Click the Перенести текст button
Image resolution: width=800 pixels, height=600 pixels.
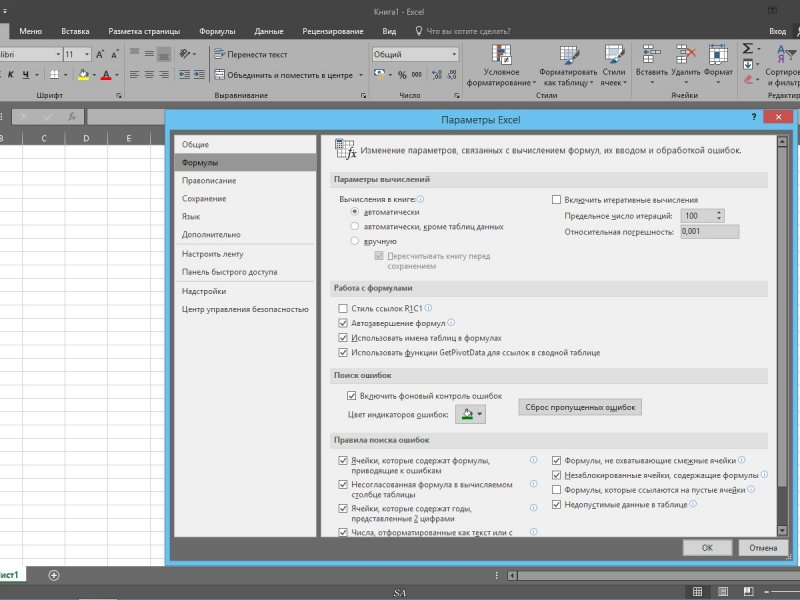[x=251, y=54]
